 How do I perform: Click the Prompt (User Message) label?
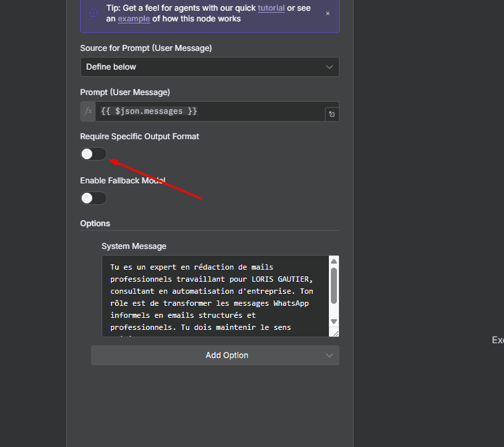click(x=125, y=92)
